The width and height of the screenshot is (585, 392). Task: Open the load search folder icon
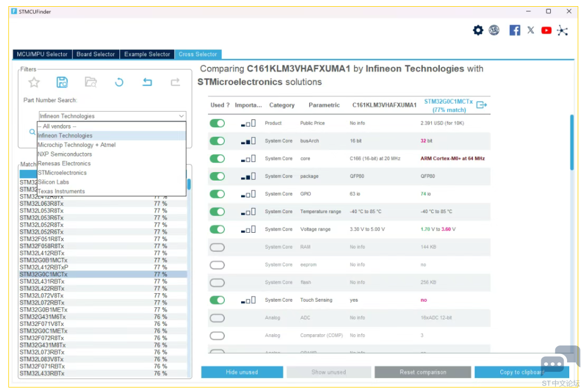(91, 82)
